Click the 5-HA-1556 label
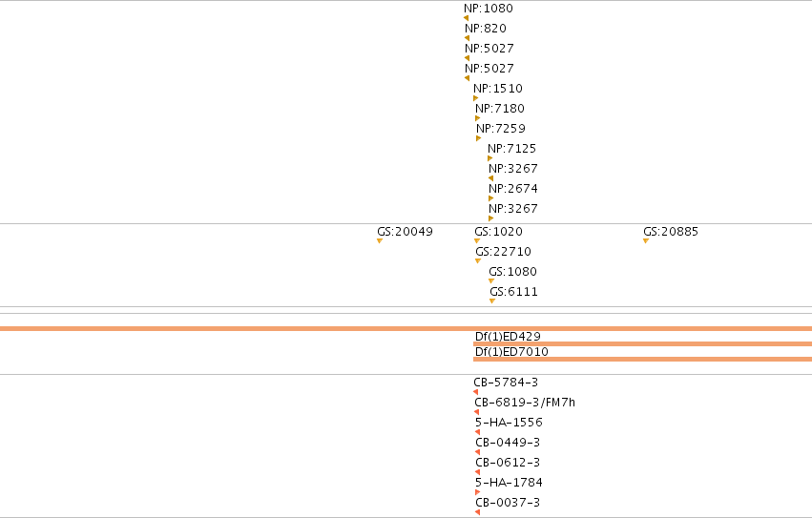Viewport: 812px width, 518px height. [509, 423]
